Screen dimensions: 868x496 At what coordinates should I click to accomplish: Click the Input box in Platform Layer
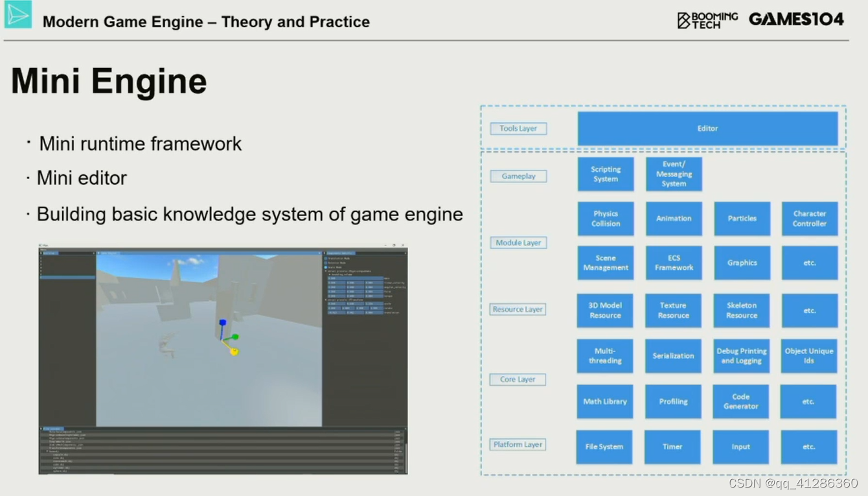point(741,447)
